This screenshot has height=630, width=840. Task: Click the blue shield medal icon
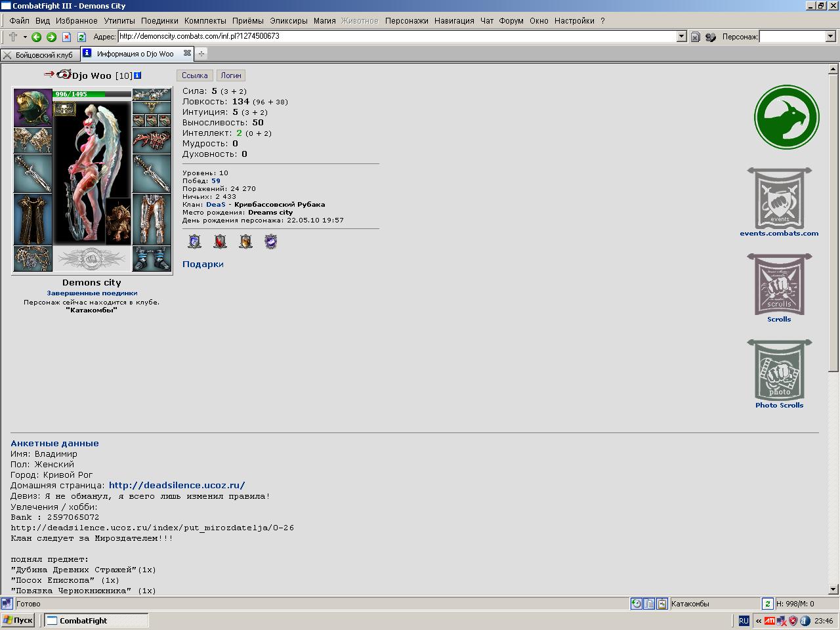click(x=195, y=241)
